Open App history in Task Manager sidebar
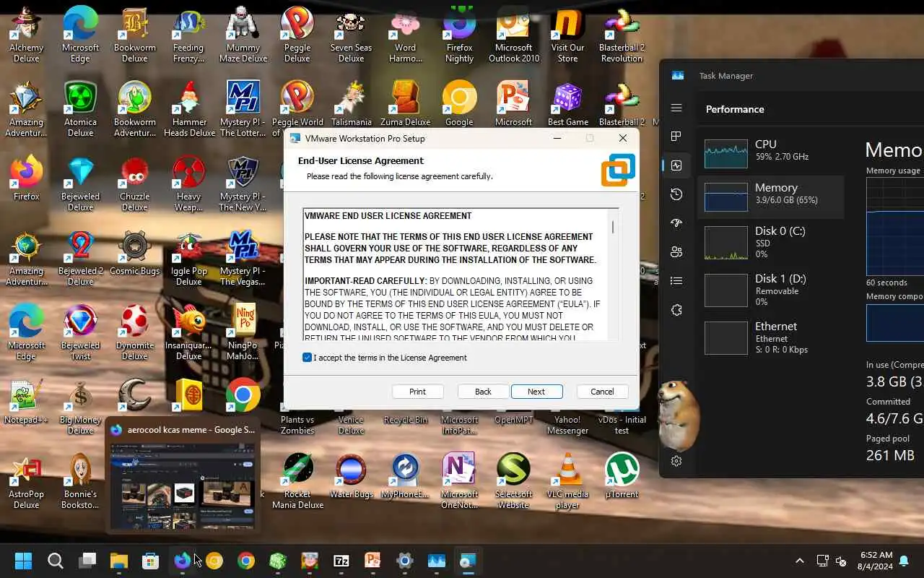The image size is (924, 578). click(676, 194)
